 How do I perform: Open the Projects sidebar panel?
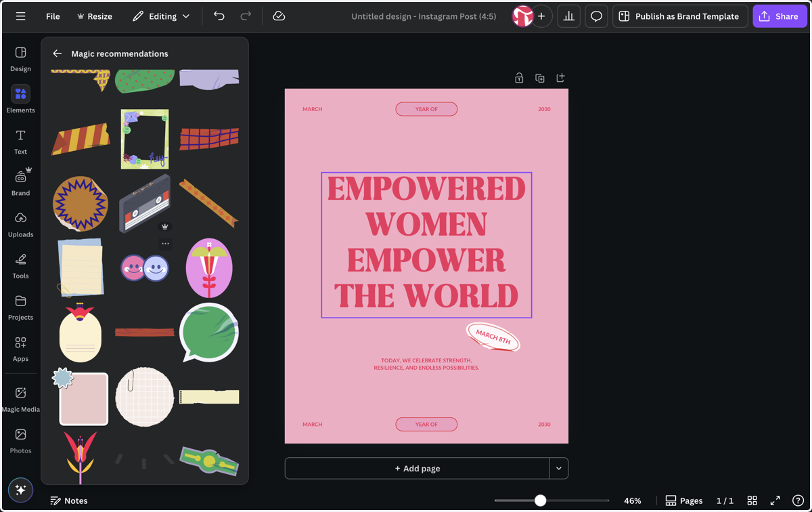[20, 307]
